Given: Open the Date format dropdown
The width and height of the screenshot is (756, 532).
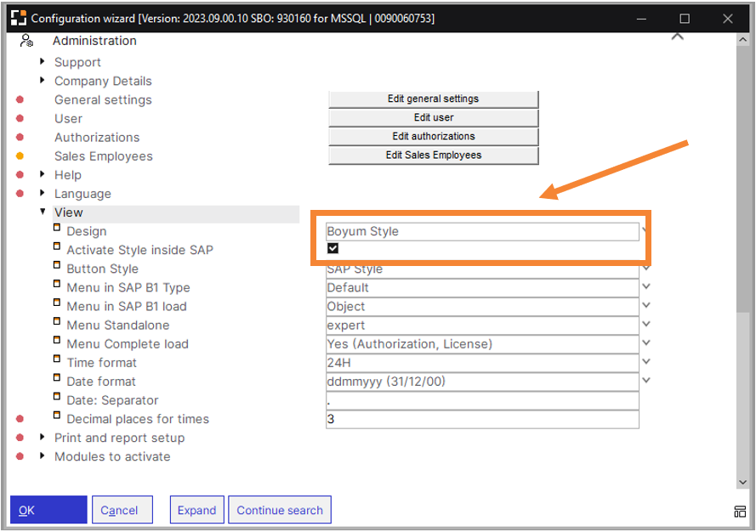Looking at the screenshot, I should 645,381.
